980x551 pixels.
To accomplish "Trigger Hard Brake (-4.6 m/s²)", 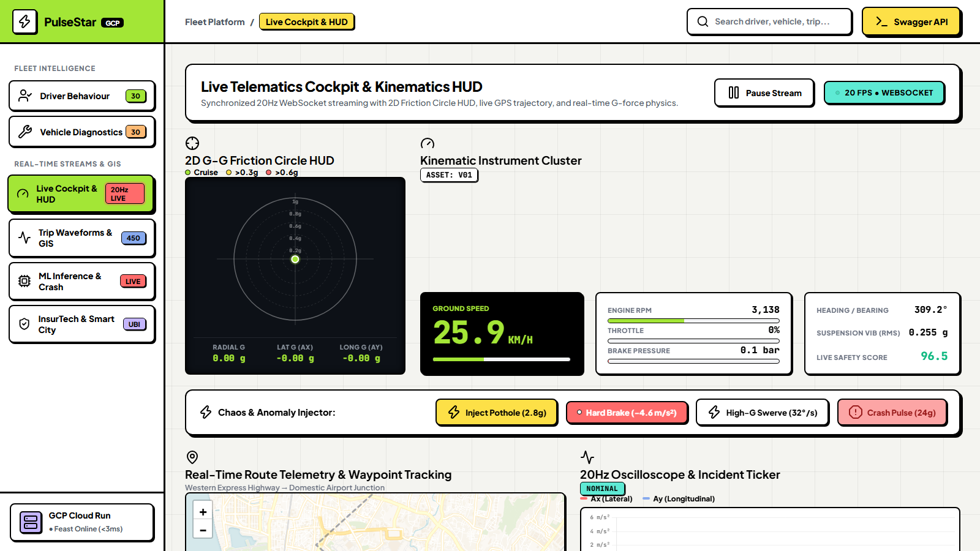I will (627, 413).
